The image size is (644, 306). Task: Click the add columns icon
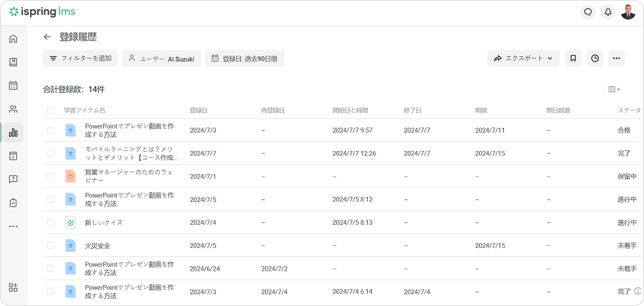coord(614,90)
